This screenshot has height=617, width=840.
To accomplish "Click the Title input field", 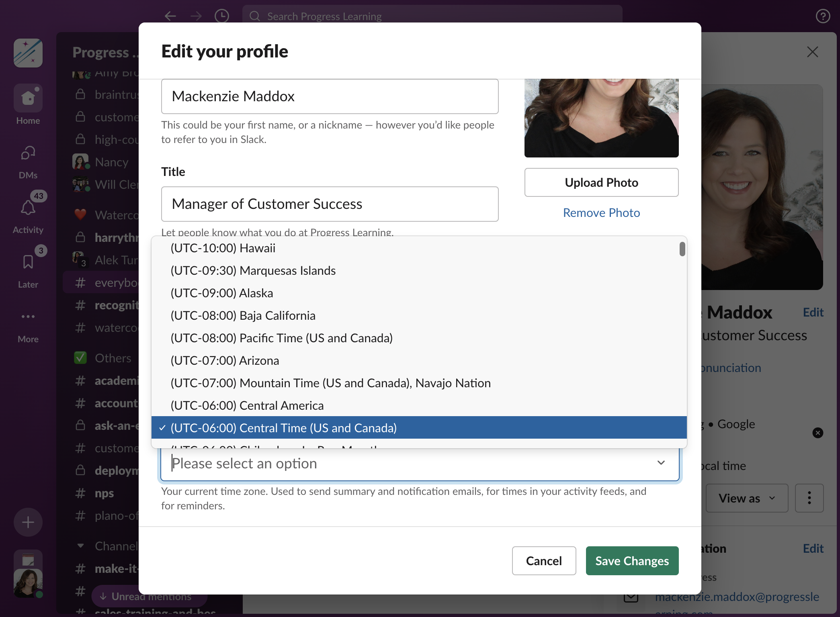I will point(330,204).
